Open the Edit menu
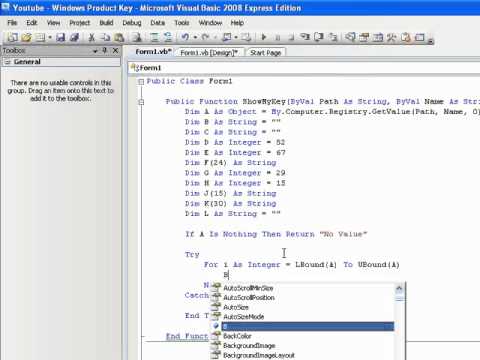The image size is (480, 360). (32, 23)
